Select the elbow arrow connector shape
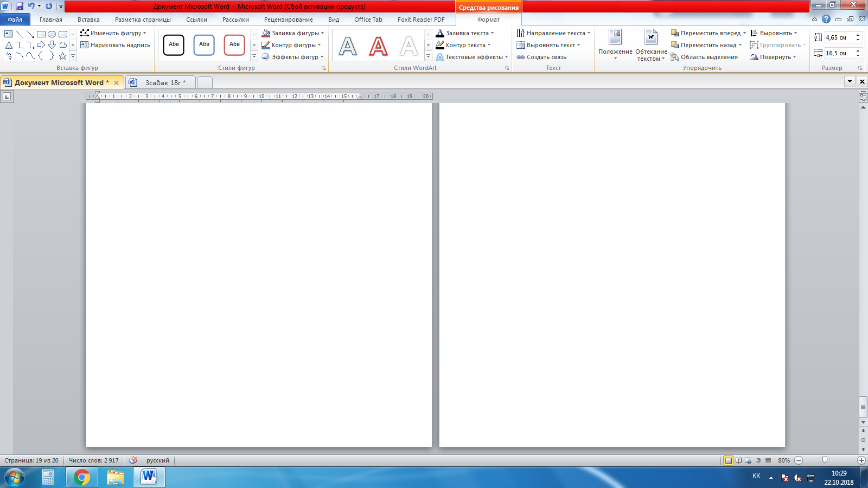Screen dimensions: 868x488 tap(30, 45)
